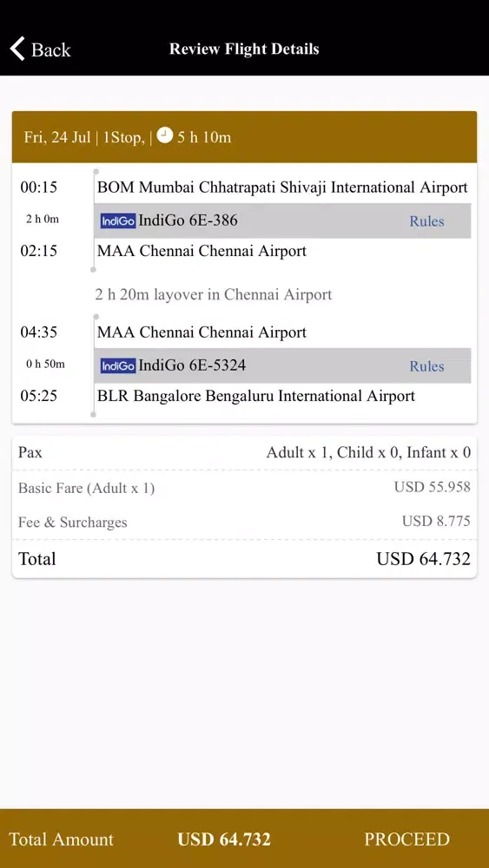Select the Review Flight Details title

(x=244, y=49)
